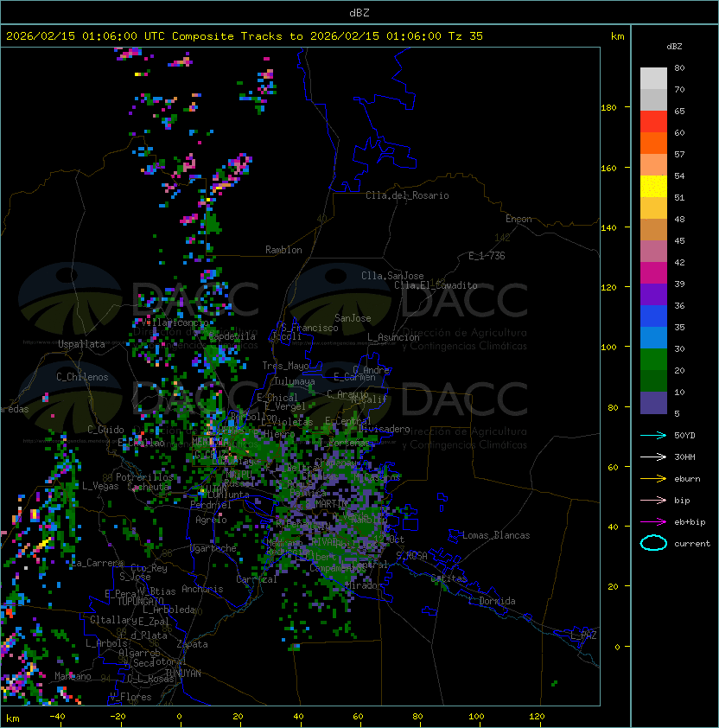Click the 'C_Chilenos' place label

(82, 377)
